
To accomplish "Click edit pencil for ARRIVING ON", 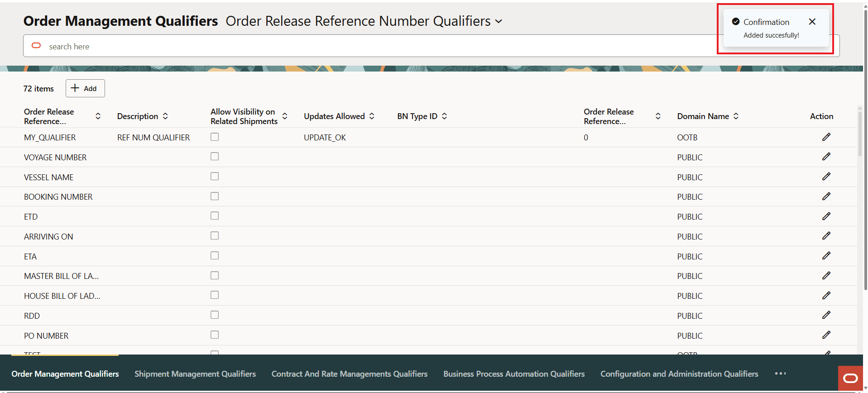I will [x=826, y=236].
